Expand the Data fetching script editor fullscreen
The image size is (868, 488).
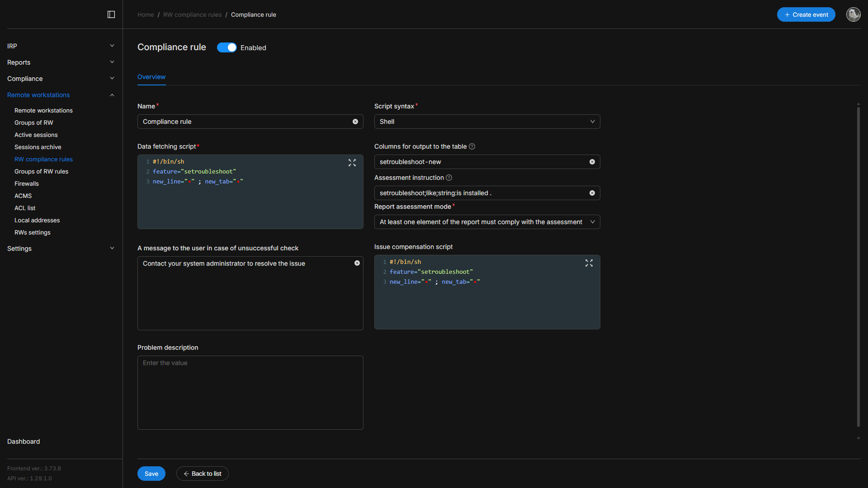click(x=352, y=163)
